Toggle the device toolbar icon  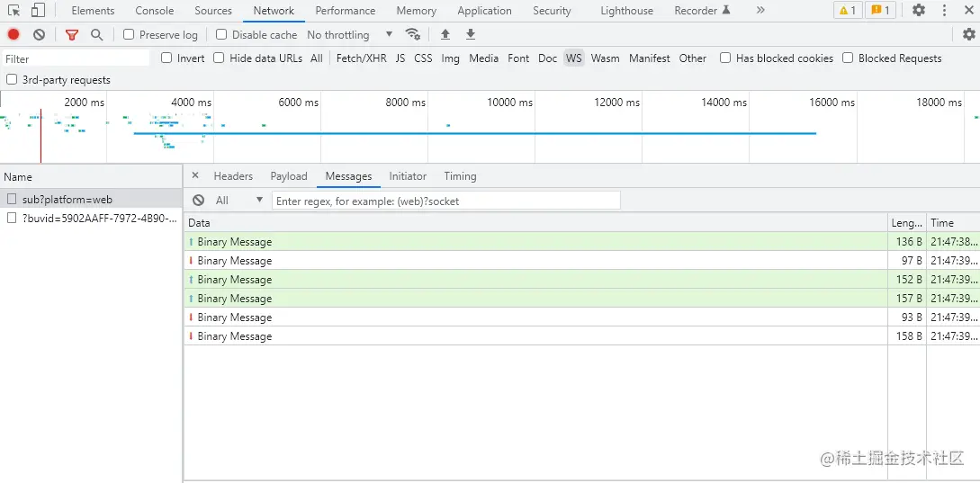[x=38, y=11]
